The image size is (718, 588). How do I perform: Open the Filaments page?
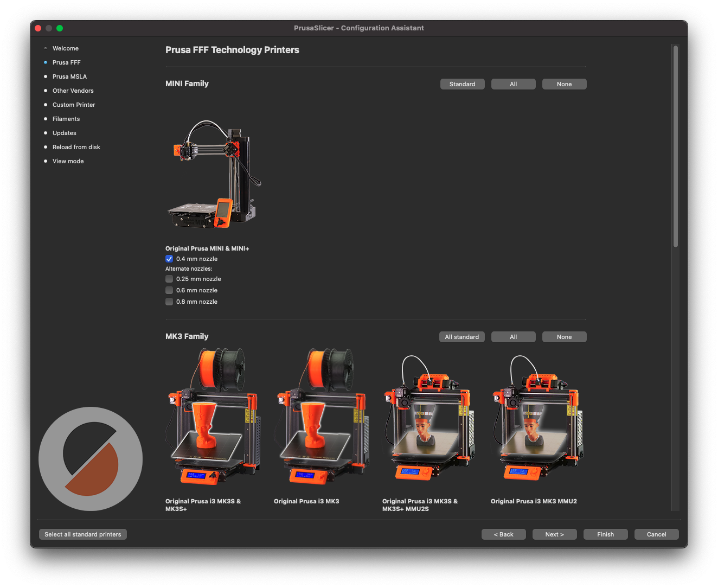[x=66, y=119]
